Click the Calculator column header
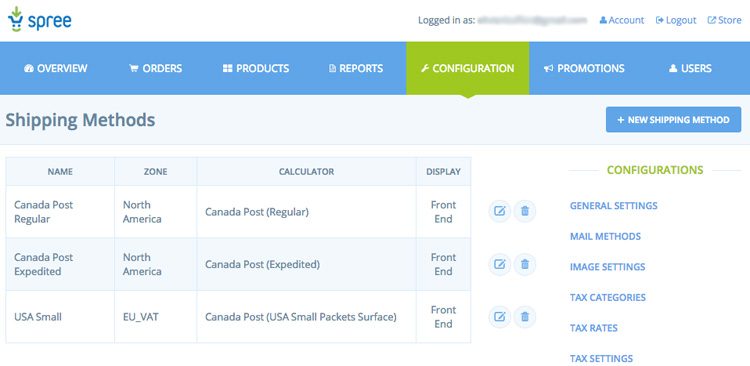 coord(307,171)
